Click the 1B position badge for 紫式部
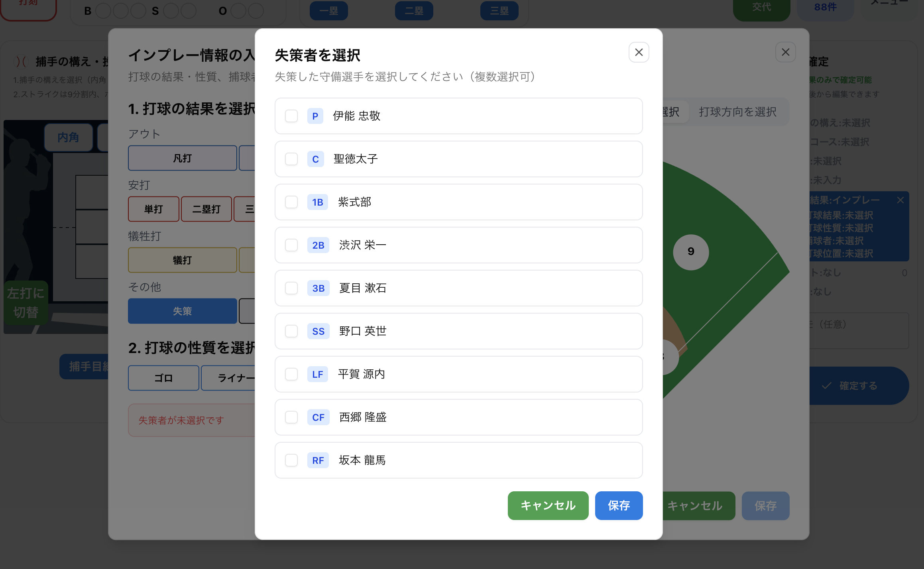 pos(317,202)
